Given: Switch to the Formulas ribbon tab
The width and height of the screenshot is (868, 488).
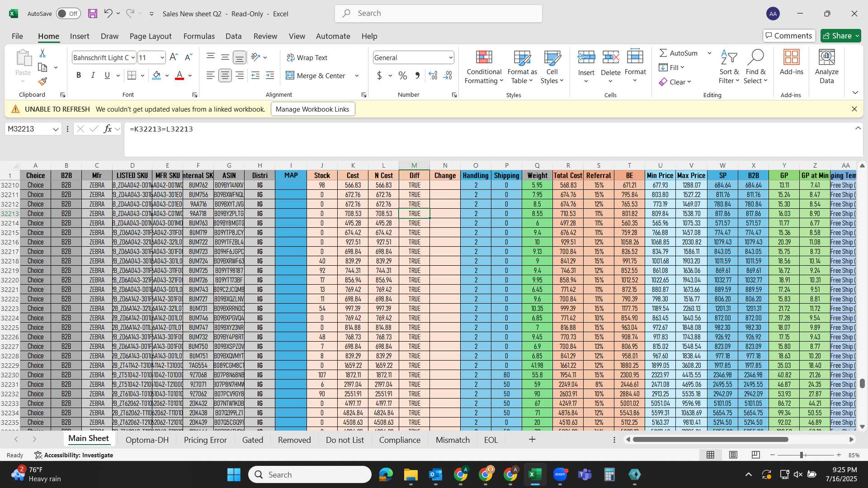Looking at the screenshot, I should click(199, 36).
